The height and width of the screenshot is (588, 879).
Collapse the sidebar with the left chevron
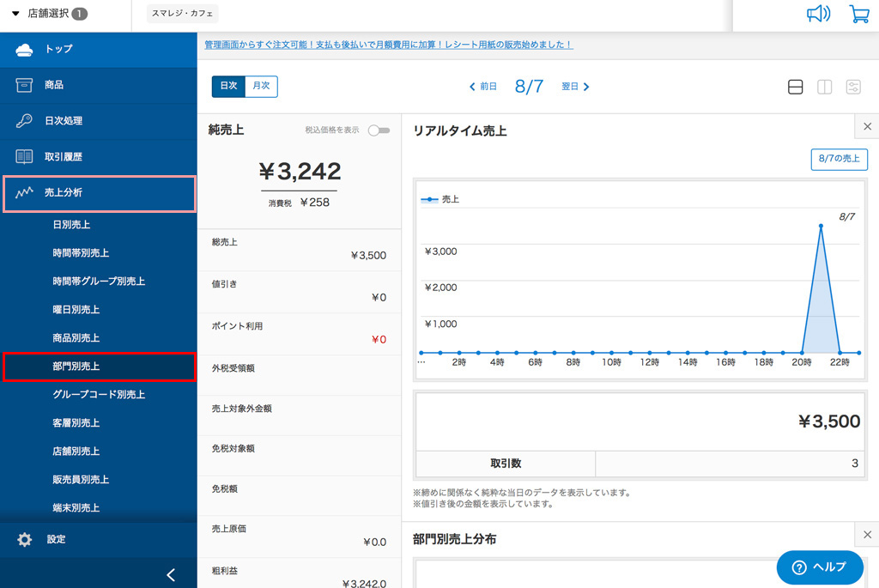[171, 574]
